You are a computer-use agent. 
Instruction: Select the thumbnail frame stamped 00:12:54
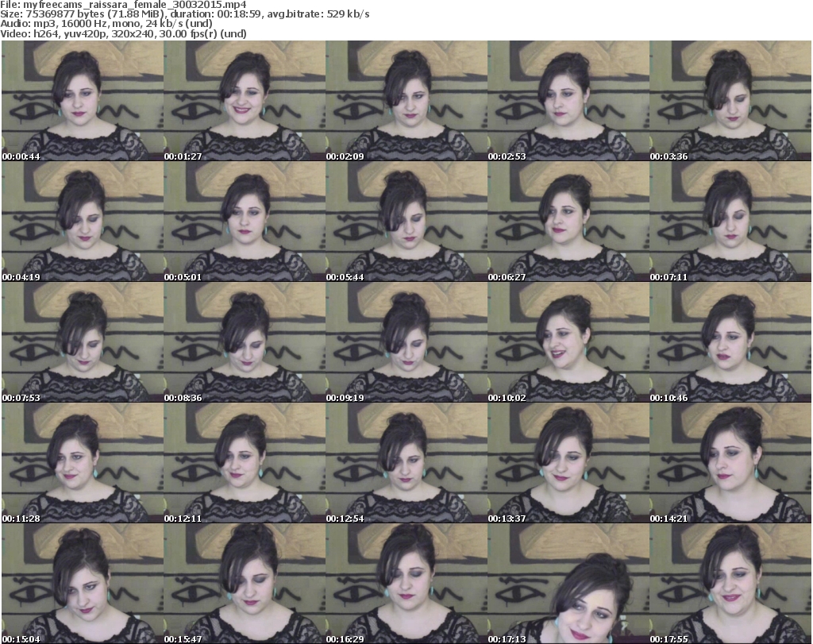pyautogui.click(x=406, y=463)
